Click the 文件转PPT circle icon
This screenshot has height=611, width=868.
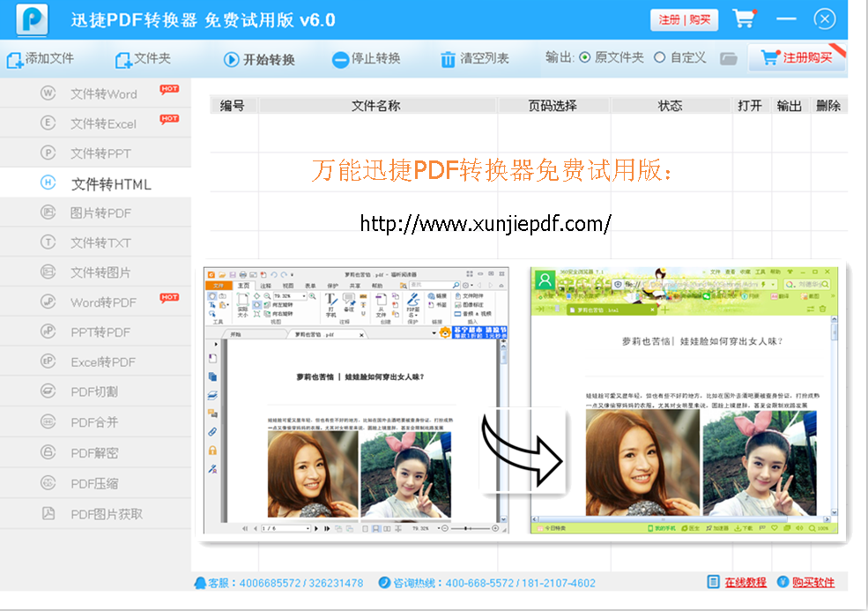tap(48, 153)
